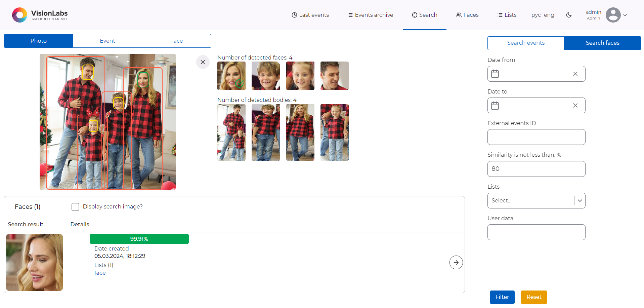This screenshot has height=308, width=644.
Task: Open full details of the matched face via arrow
Action: (x=456, y=262)
